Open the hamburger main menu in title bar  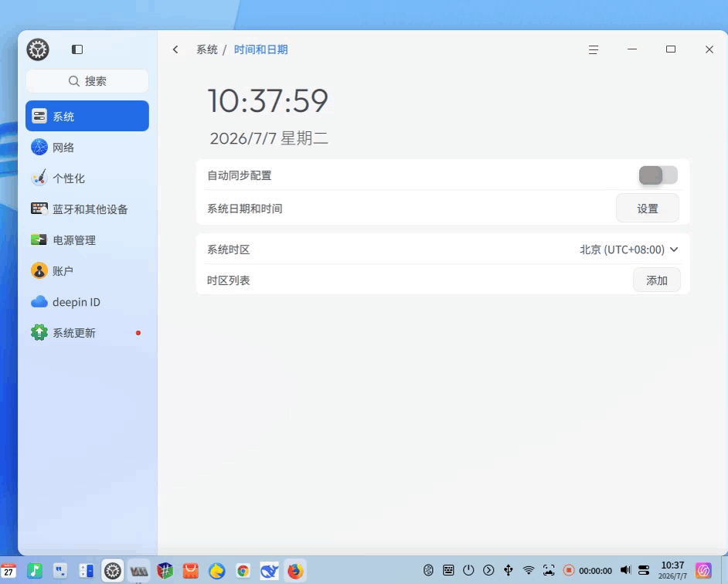coord(594,49)
